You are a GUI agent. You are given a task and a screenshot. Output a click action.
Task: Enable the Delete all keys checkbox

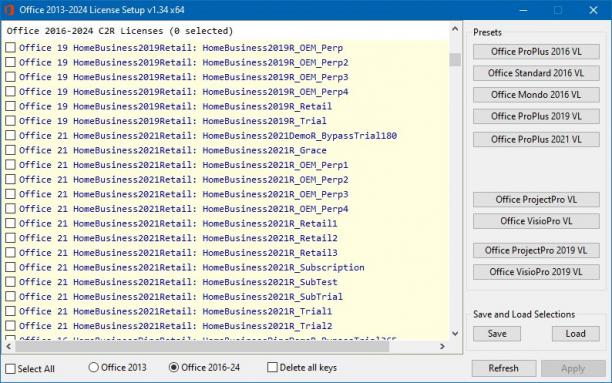[x=272, y=367]
